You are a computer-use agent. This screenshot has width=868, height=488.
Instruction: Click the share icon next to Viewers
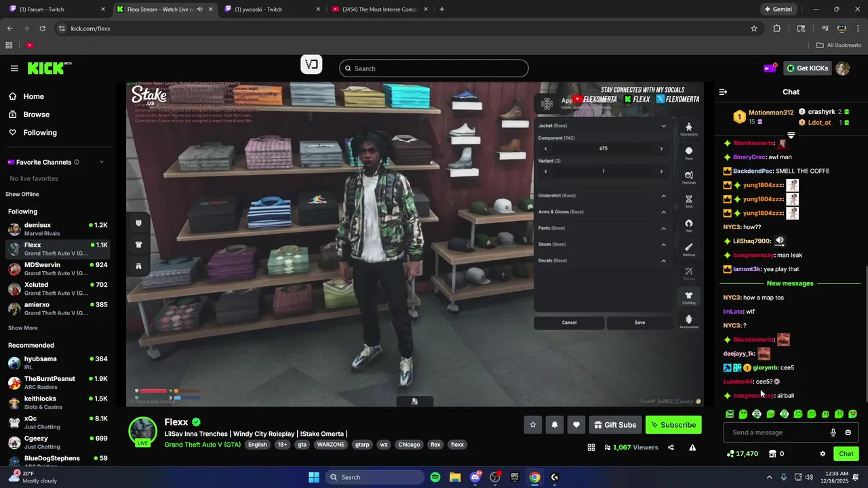pos(671,447)
